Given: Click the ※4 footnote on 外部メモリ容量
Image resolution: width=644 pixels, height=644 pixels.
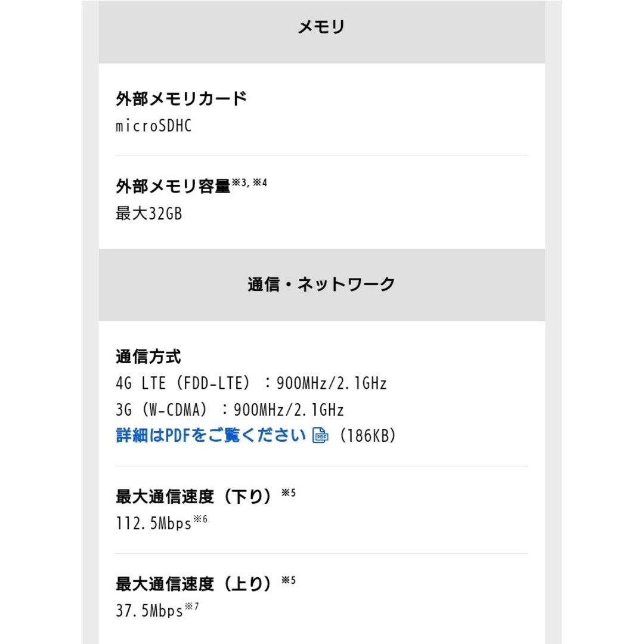Looking at the screenshot, I should click(259, 182).
